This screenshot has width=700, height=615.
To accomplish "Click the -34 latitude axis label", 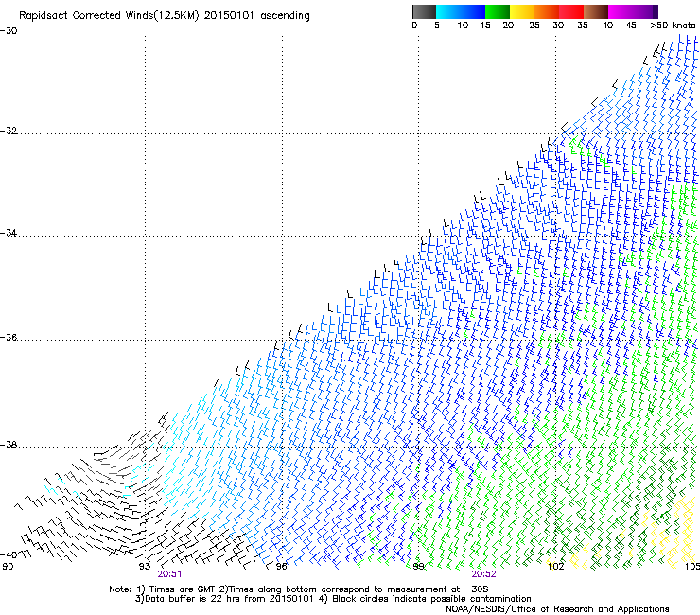I will click(x=9, y=233).
